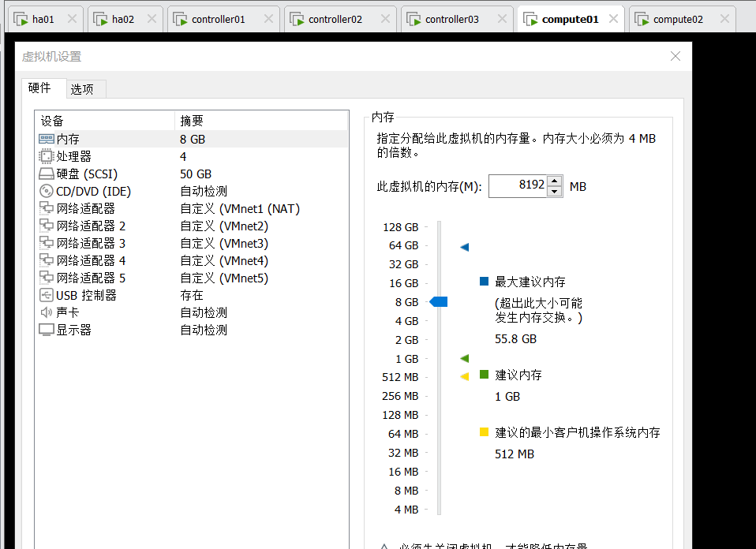Click the green recommended memory marker
This screenshot has height=549, width=756.
pyautogui.click(x=464, y=358)
